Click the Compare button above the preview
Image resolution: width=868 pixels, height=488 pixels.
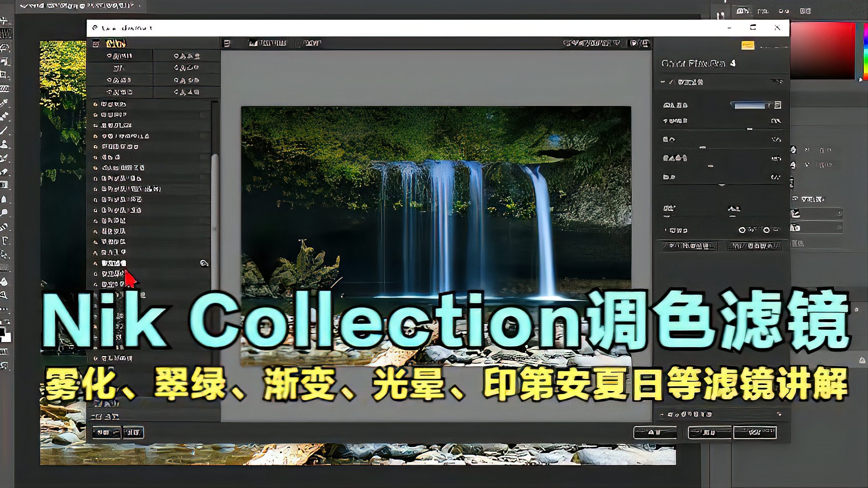pyautogui.click(x=312, y=43)
